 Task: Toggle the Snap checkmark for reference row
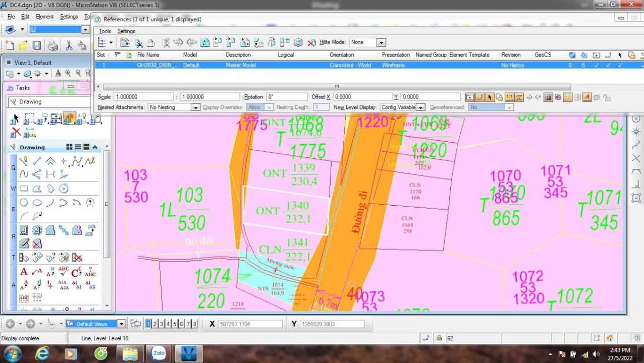pyautogui.click(x=608, y=65)
